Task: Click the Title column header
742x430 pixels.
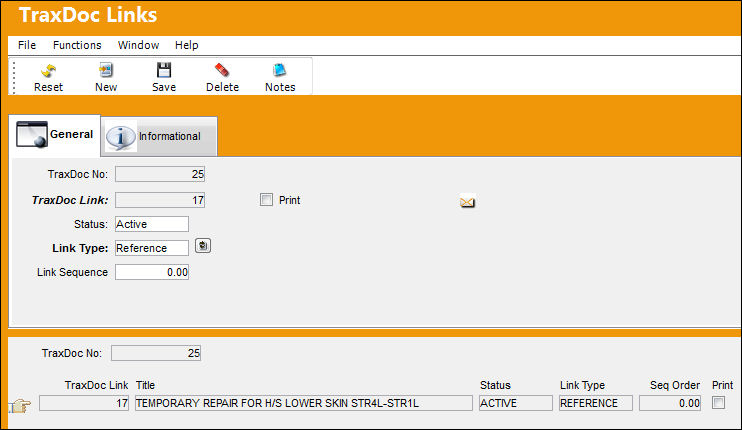Action: (x=145, y=385)
